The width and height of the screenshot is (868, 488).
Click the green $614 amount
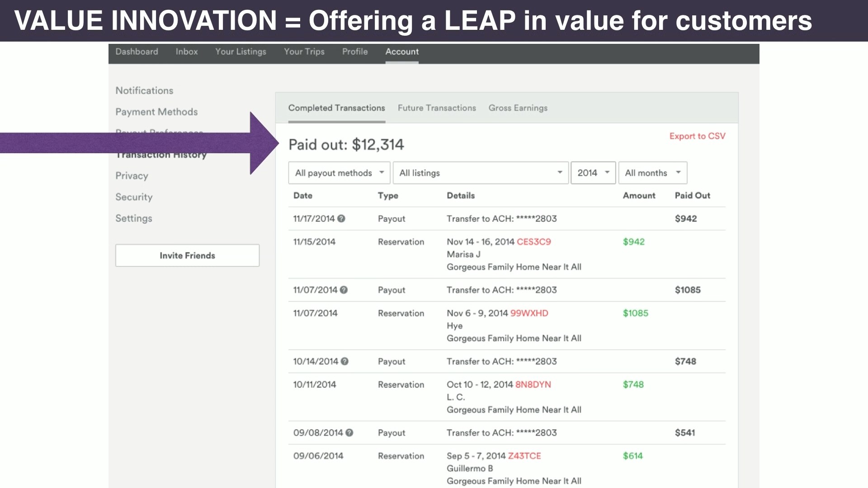pos(633,456)
